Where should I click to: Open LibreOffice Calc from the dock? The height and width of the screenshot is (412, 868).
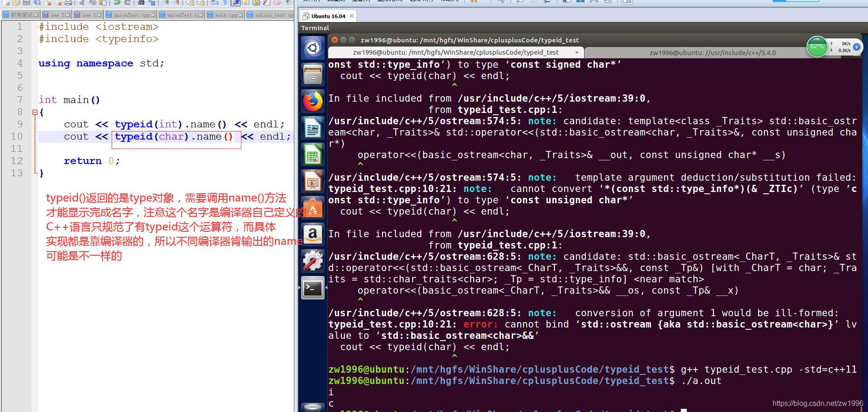(x=313, y=154)
